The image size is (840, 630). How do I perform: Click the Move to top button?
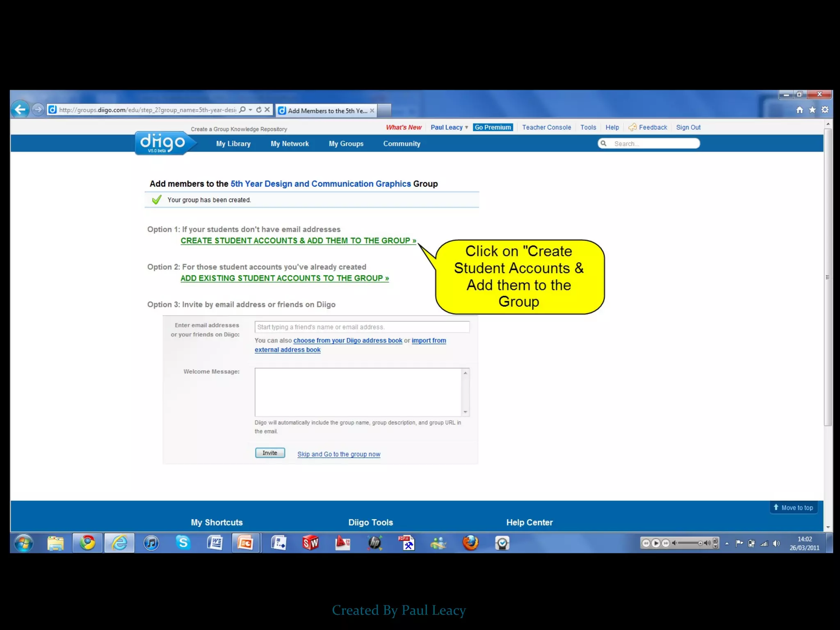pos(793,507)
